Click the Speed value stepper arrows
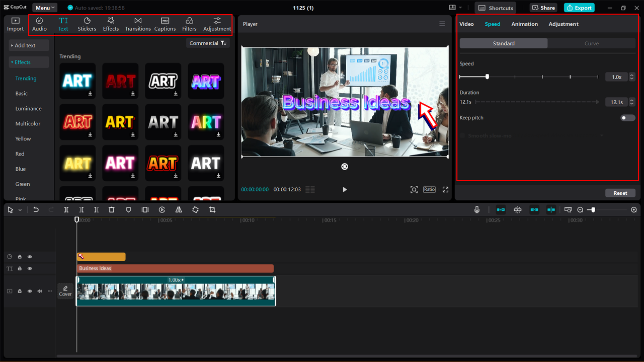This screenshot has width=644, height=362. click(x=632, y=77)
